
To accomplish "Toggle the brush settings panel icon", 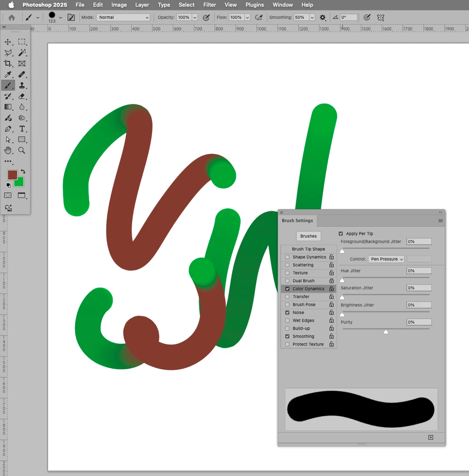I will [x=71, y=18].
